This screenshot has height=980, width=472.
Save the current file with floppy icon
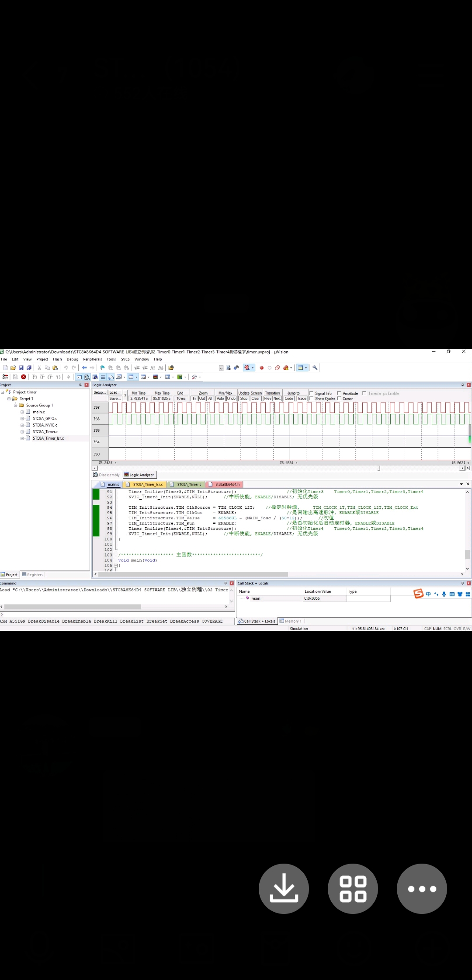tap(21, 368)
